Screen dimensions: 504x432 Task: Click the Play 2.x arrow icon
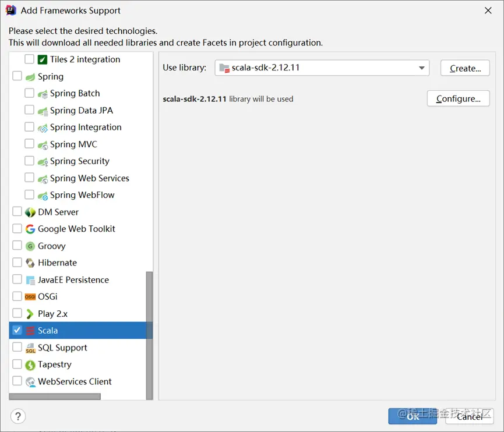point(30,314)
